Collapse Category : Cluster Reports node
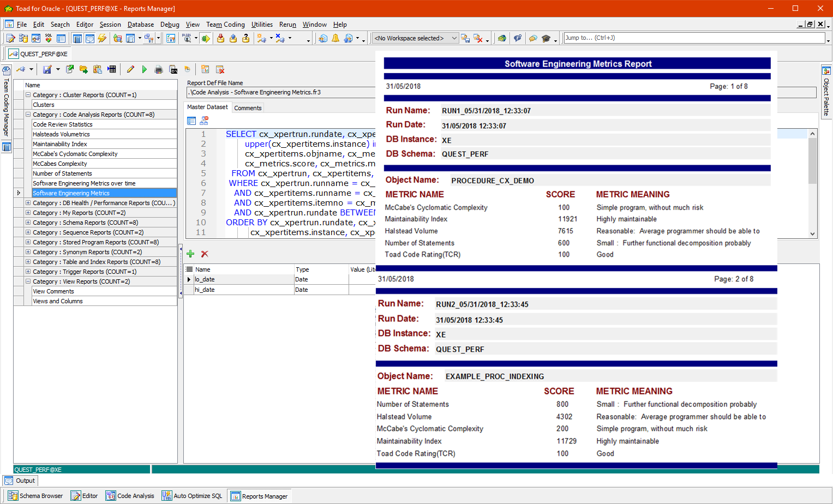This screenshot has width=833, height=504. [28, 95]
